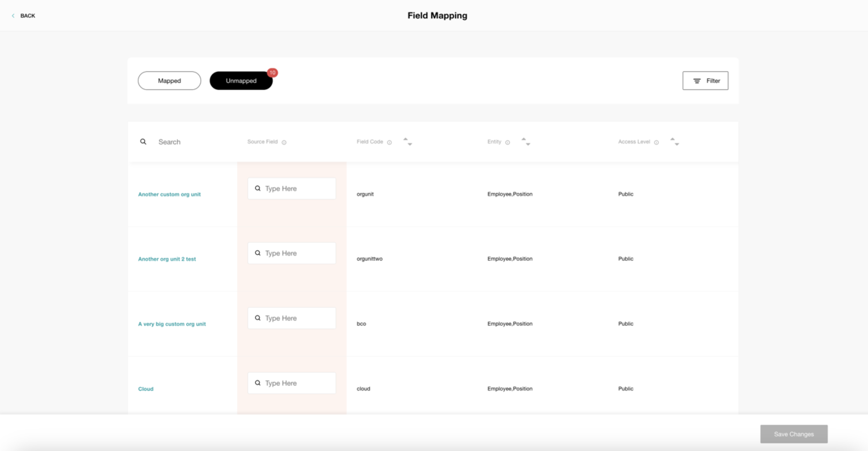
Task: Click magnifier icon in orgunit row input
Action: 258,188
